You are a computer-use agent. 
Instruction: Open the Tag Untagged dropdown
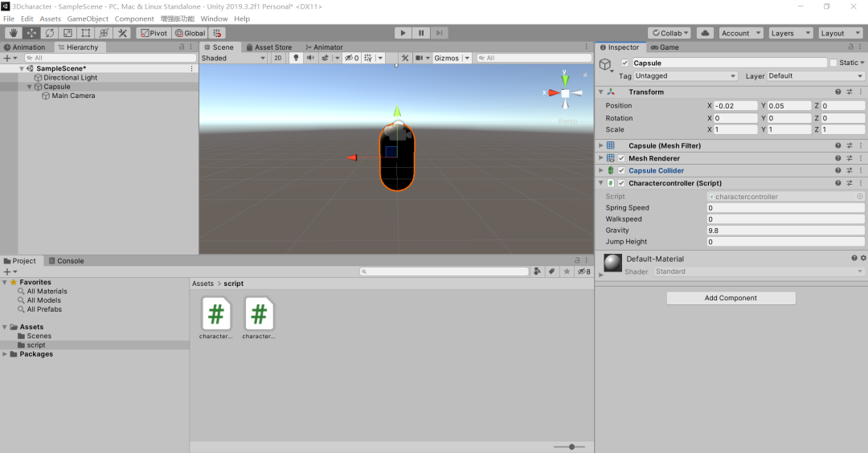(686, 76)
